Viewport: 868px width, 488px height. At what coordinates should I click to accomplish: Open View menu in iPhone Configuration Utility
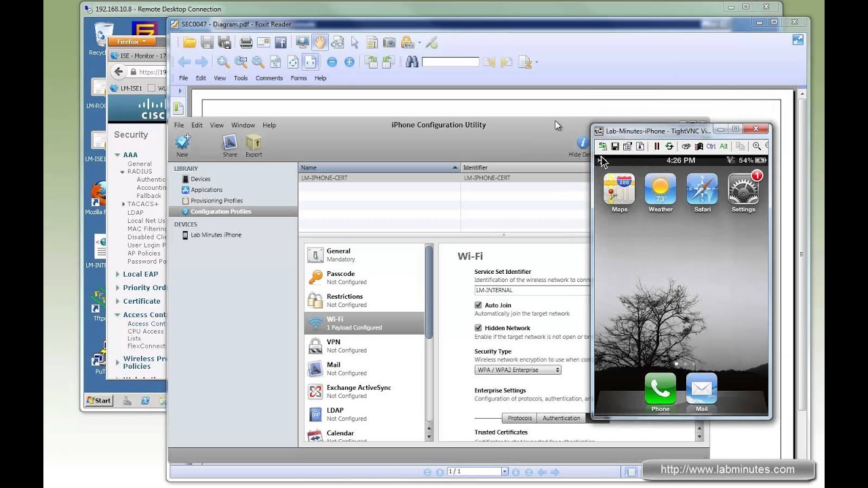pyautogui.click(x=216, y=125)
